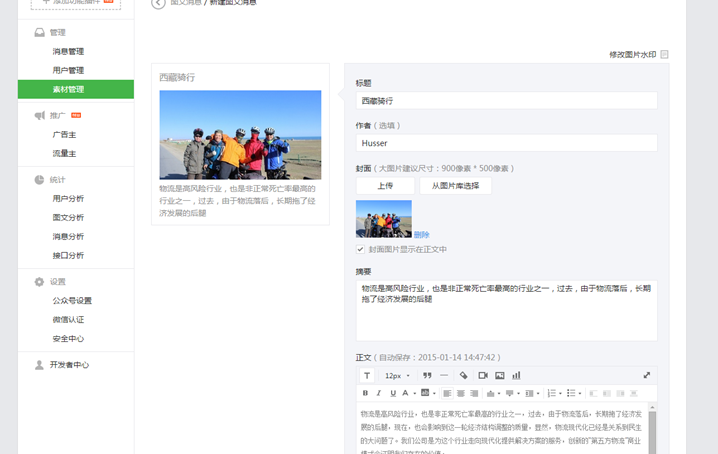
Task: Insert a horizontal divider line
Action: click(444, 375)
